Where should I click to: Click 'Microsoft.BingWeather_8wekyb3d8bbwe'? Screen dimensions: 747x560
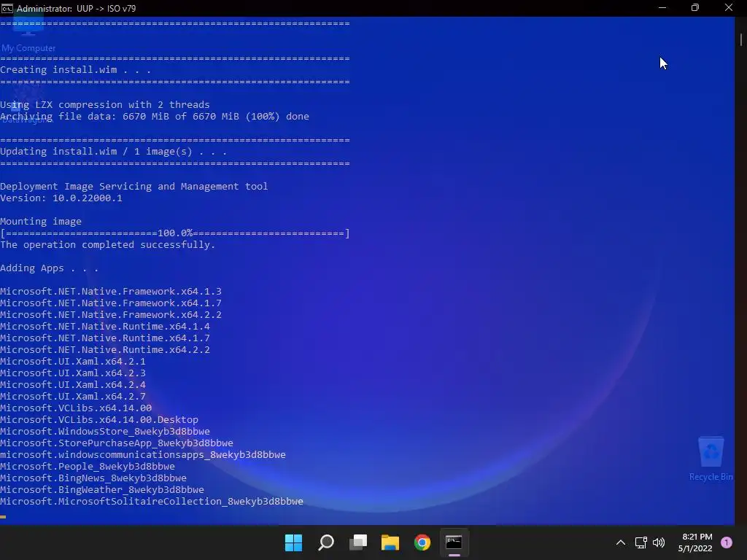pos(102,490)
